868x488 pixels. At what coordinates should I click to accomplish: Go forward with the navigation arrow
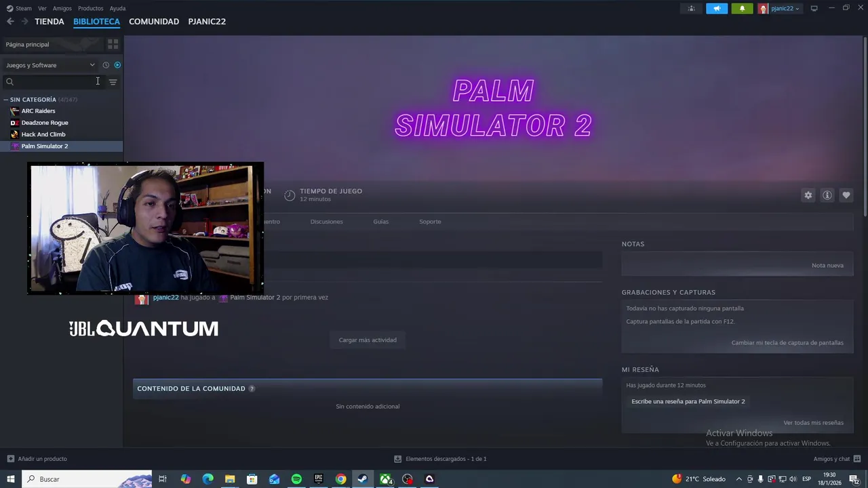tap(25, 22)
